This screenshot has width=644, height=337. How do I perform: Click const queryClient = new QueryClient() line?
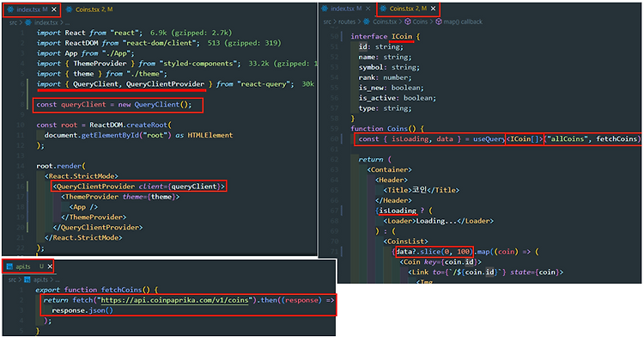click(x=114, y=105)
